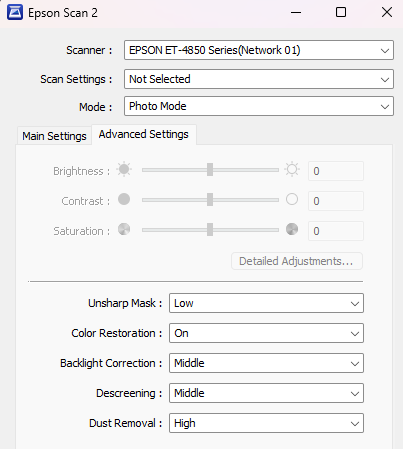Click the Contrast slider handle

210,200
